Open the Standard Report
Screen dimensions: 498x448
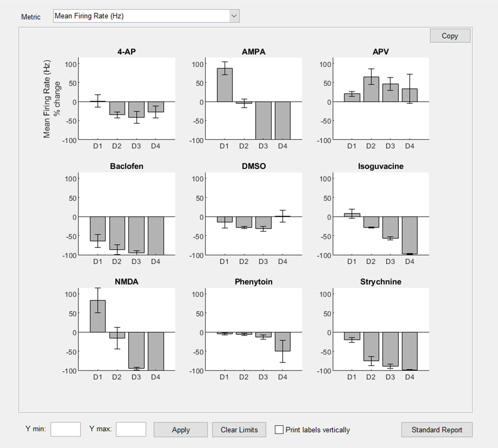point(437,430)
